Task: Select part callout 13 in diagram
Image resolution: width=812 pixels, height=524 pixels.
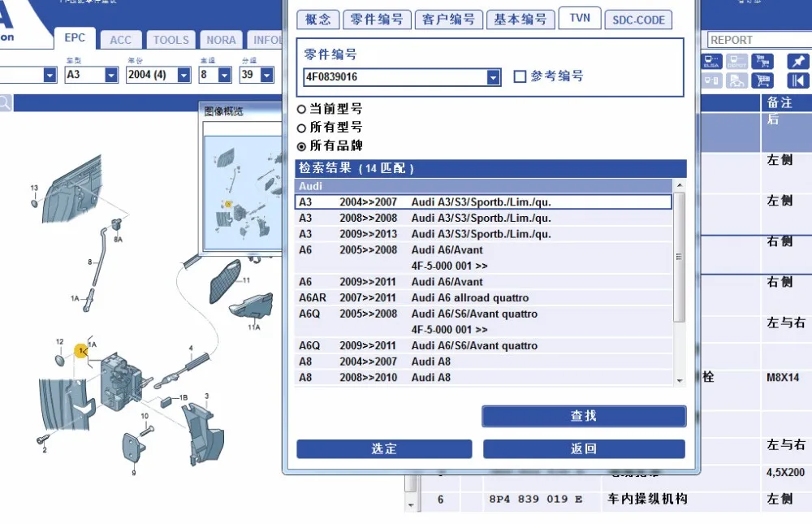Action: pyautogui.click(x=34, y=188)
